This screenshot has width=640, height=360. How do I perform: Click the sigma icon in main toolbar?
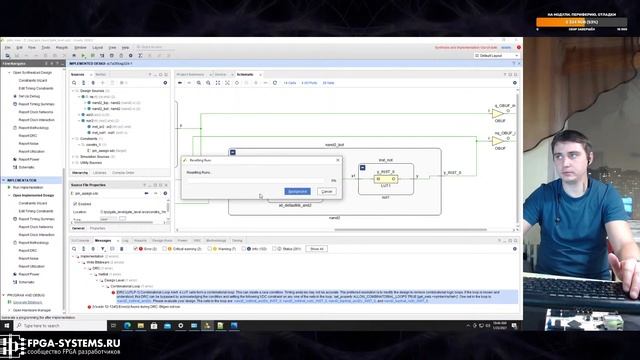[140, 56]
